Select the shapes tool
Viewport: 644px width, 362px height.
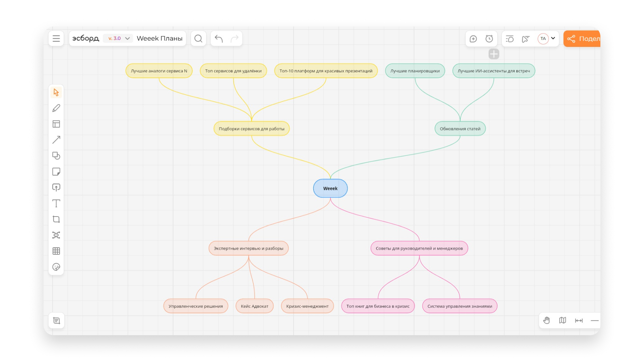tap(56, 156)
